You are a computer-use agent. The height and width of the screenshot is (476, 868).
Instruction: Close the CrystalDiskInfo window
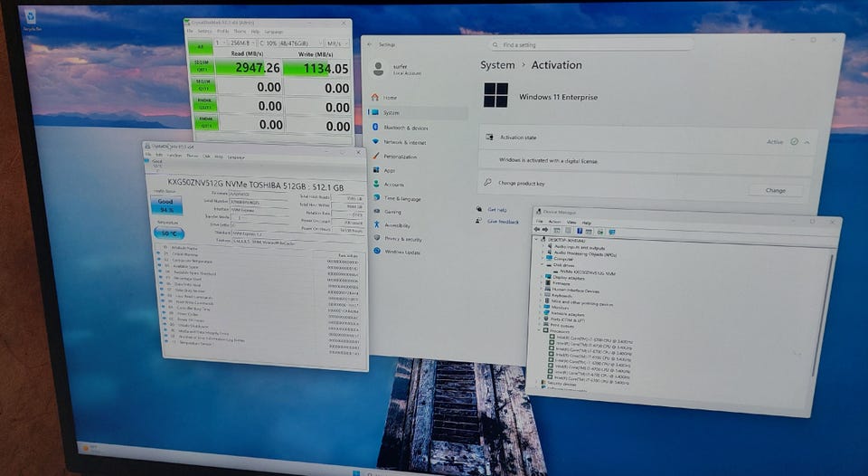[x=358, y=152]
